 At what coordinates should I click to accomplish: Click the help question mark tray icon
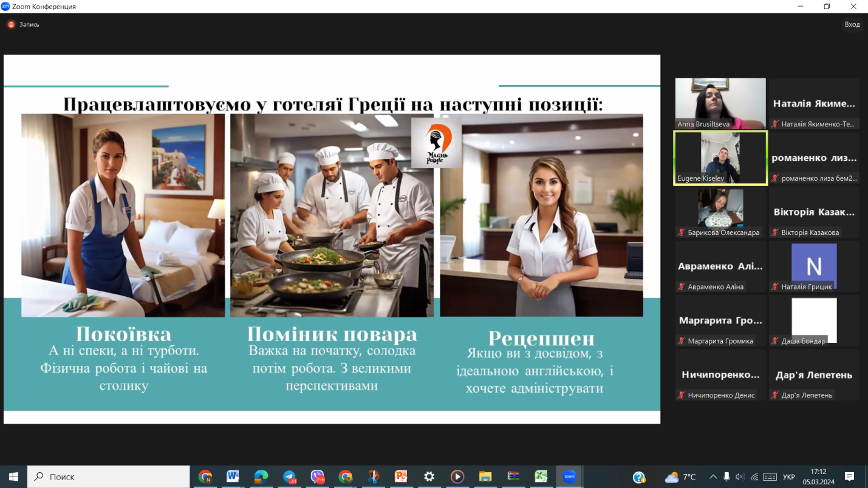point(639,477)
